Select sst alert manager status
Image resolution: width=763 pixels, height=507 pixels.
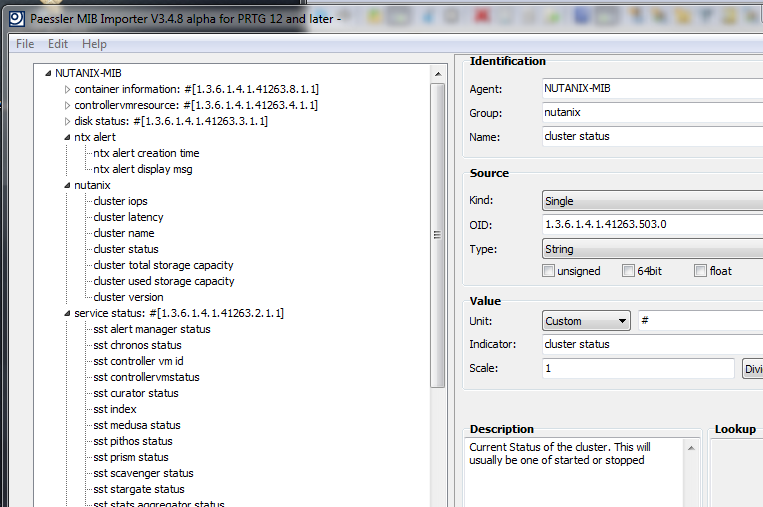(152, 329)
